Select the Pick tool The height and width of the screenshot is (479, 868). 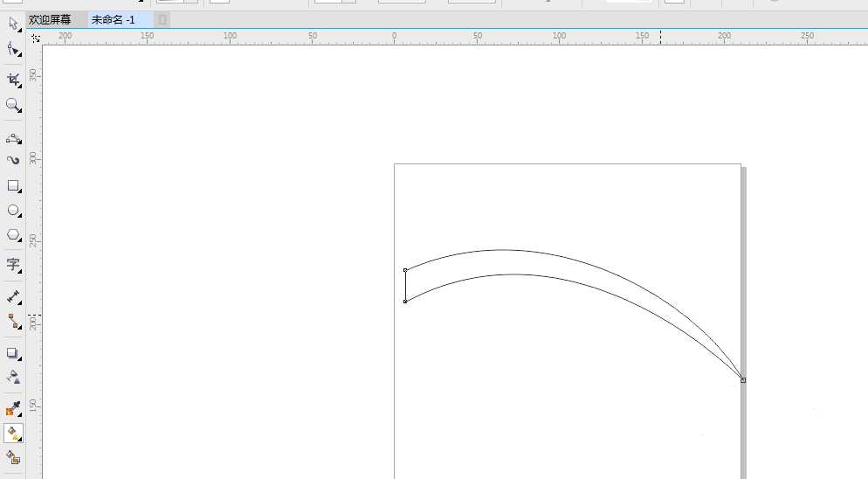[x=13, y=22]
